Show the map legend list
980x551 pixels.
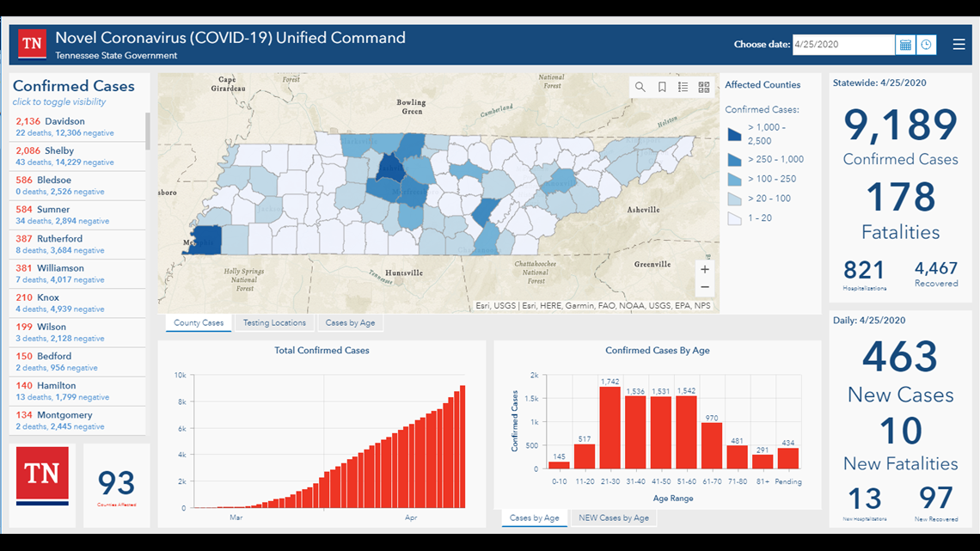683,87
